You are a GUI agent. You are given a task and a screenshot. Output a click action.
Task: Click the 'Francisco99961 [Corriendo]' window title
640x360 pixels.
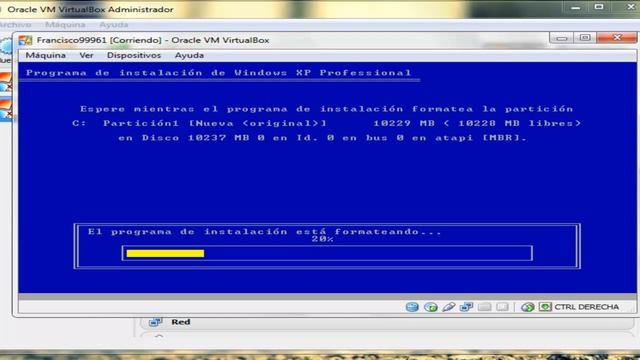153,40
